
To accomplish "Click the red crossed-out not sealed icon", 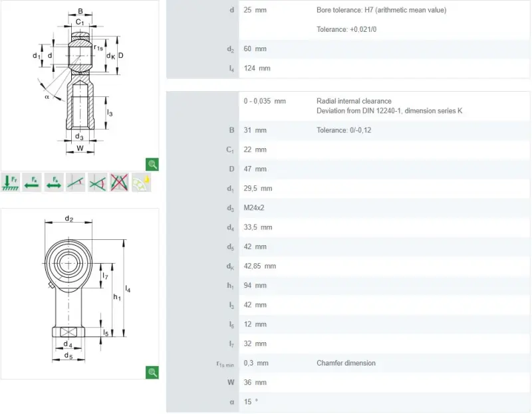I will (120, 183).
